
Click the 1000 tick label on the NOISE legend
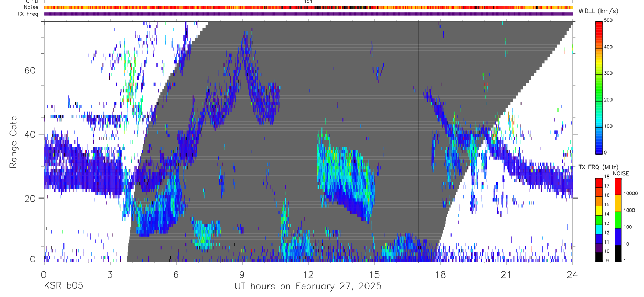point(630,211)
